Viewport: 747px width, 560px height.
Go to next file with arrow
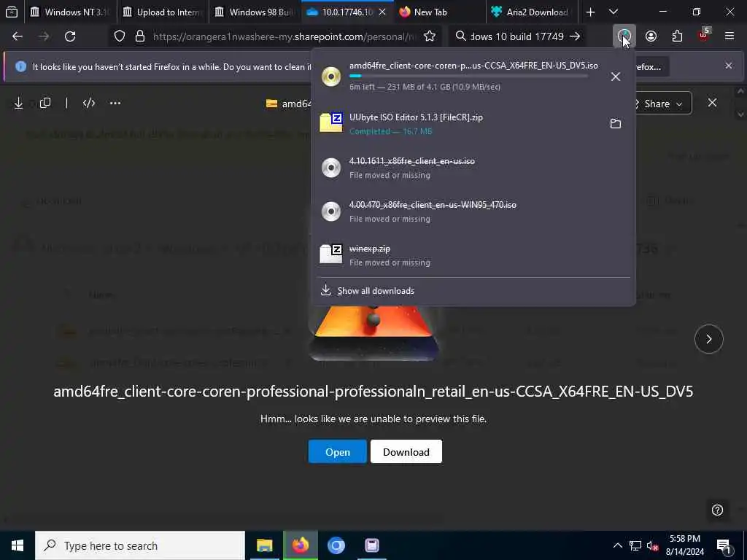coord(709,339)
